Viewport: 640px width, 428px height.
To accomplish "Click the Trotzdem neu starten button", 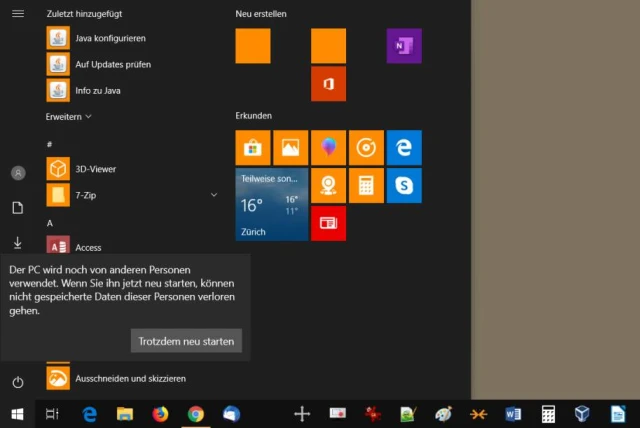I will (x=186, y=341).
